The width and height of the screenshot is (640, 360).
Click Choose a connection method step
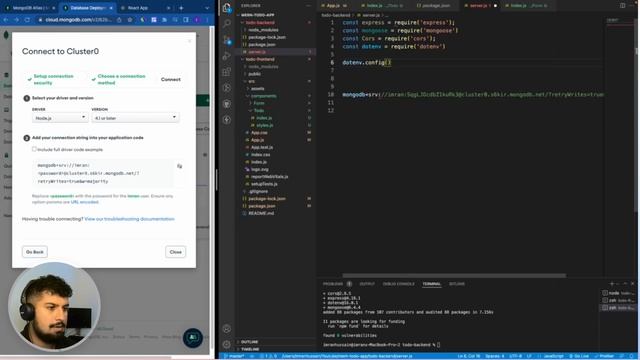pyautogui.click(x=118, y=79)
